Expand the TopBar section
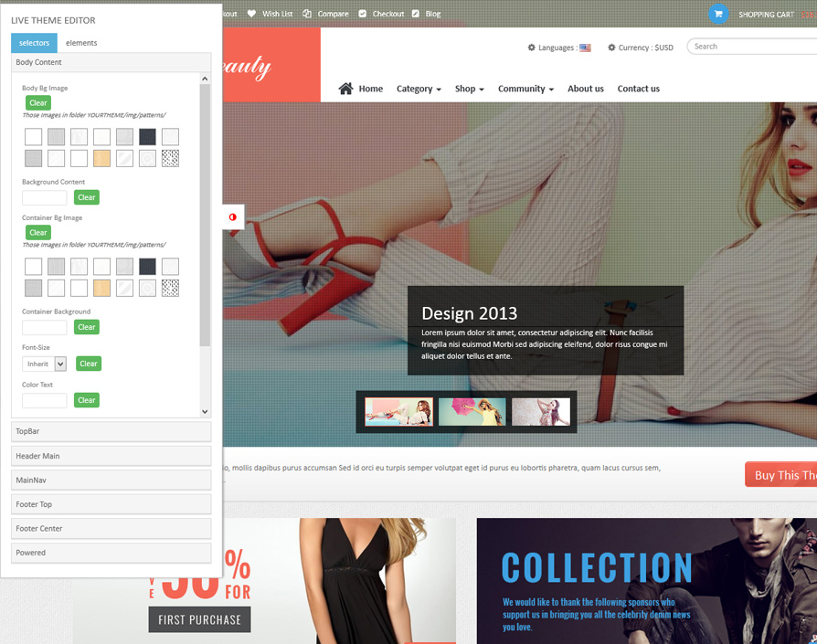Viewport: 817px width, 644px height. pyautogui.click(x=111, y=431)
